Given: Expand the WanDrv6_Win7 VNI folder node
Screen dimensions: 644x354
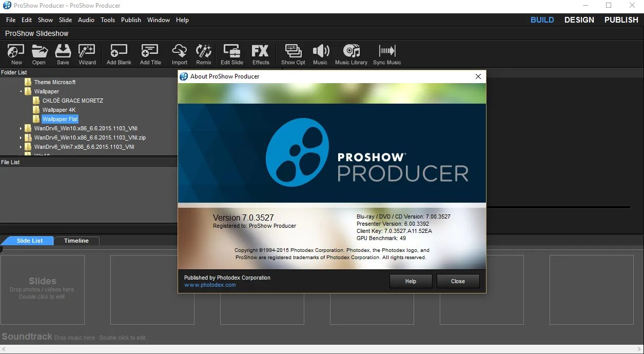Looking at the screenshot, I should [x=21, y=147].
